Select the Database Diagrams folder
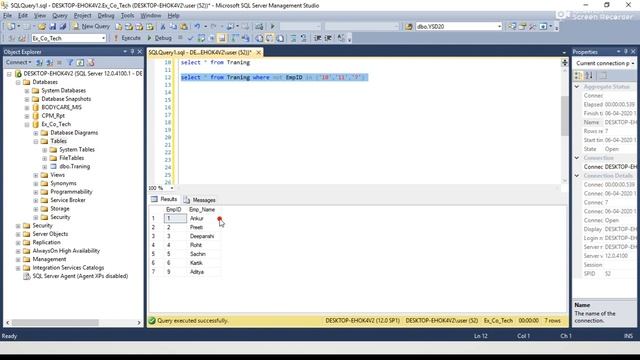 tap(74, 133)
